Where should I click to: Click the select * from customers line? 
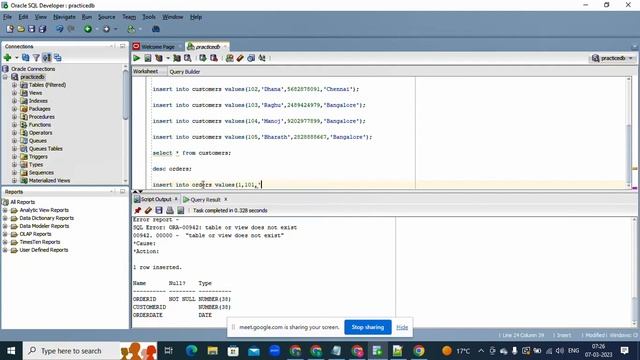click(191, 153)
